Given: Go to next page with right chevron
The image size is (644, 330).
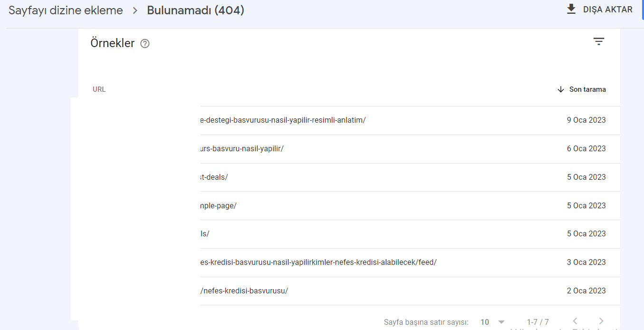Looking at the screenshot, I should tap(601, 321).
